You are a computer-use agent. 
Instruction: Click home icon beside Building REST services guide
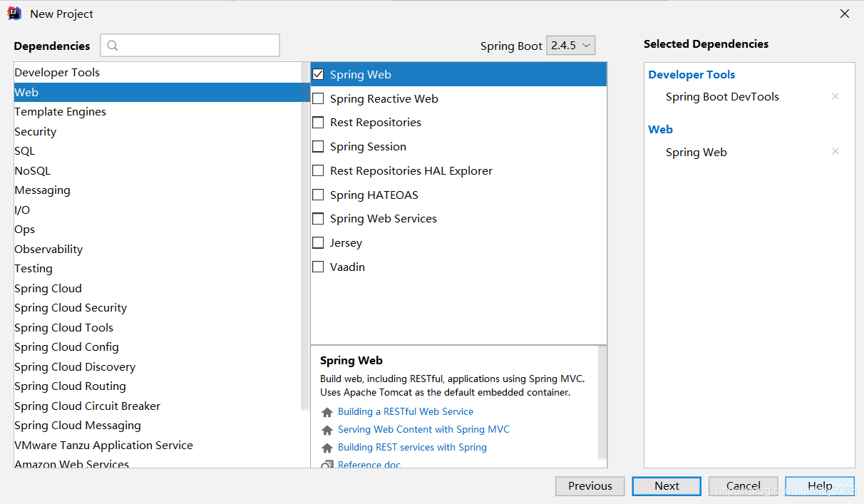(327, 448)
